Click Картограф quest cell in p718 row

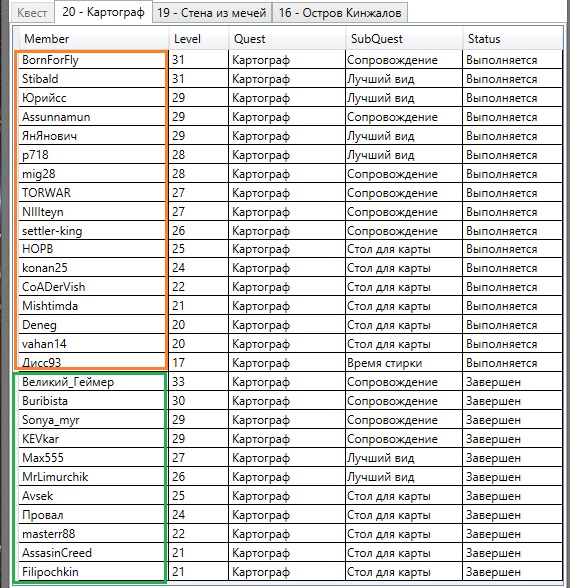click(x=287, y=154)
